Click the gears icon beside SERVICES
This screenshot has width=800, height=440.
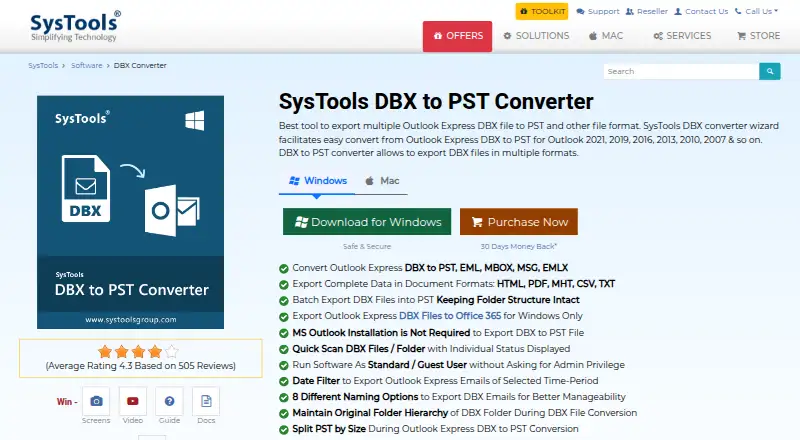[x=659, y=36]
